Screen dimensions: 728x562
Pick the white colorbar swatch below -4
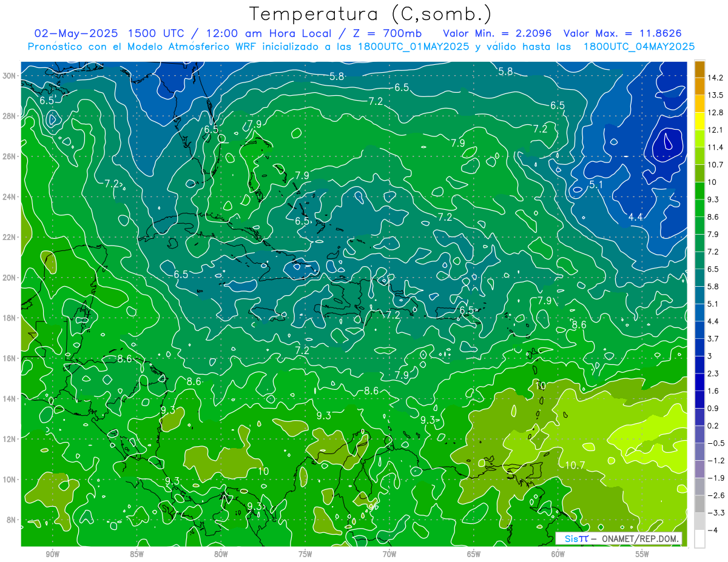[699, 538]
